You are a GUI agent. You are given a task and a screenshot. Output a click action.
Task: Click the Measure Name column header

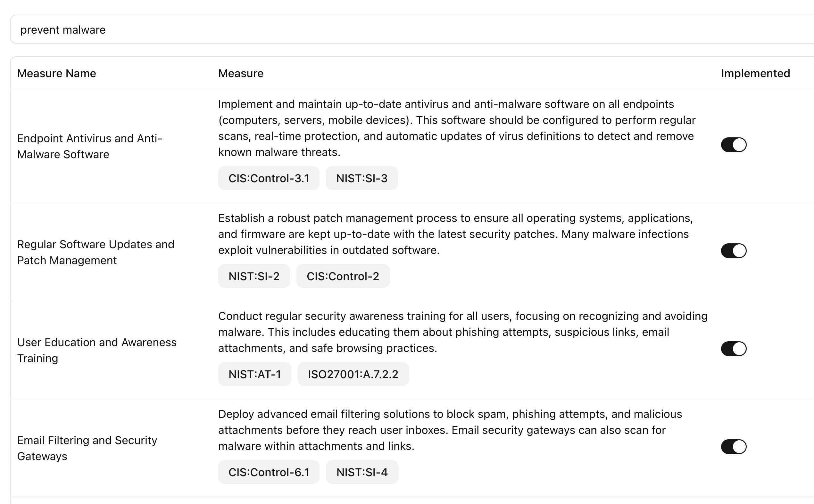click(x=56, y=73)
